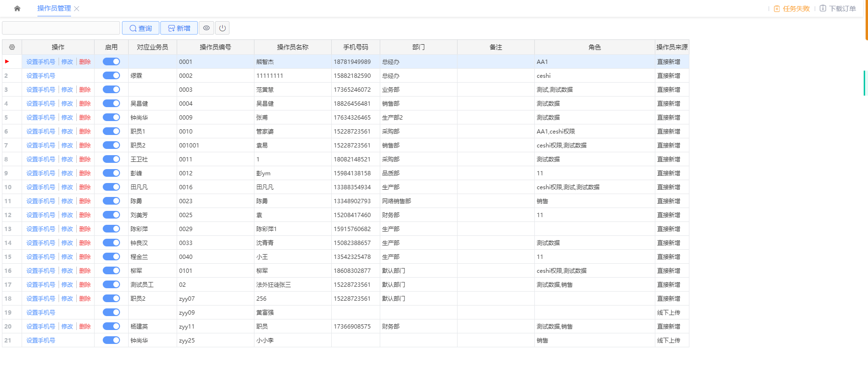Image resolution: width=868 pixels, height=367 pixels.
Task: Delete operator 0025 刘美芳
Action: point(85,215)
